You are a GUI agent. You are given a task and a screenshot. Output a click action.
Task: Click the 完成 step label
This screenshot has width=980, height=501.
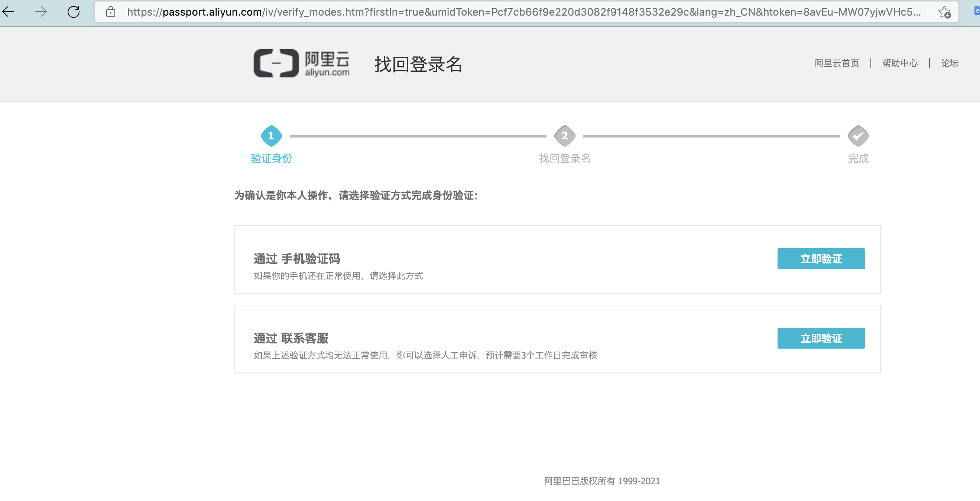click(858, 158)
